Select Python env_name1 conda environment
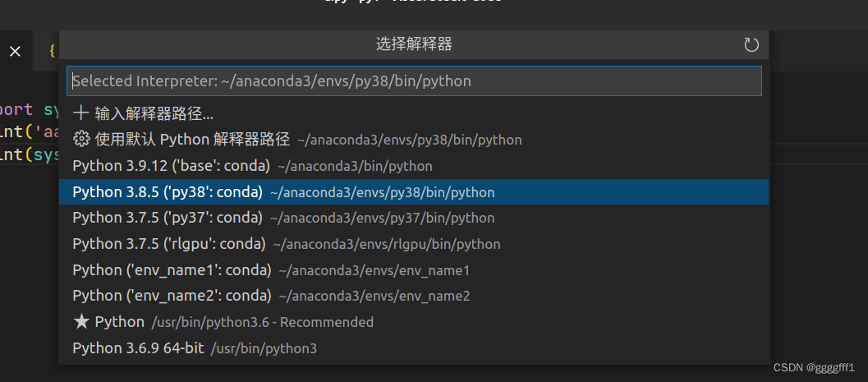This screenshot has height=382, width=868. 414,269
